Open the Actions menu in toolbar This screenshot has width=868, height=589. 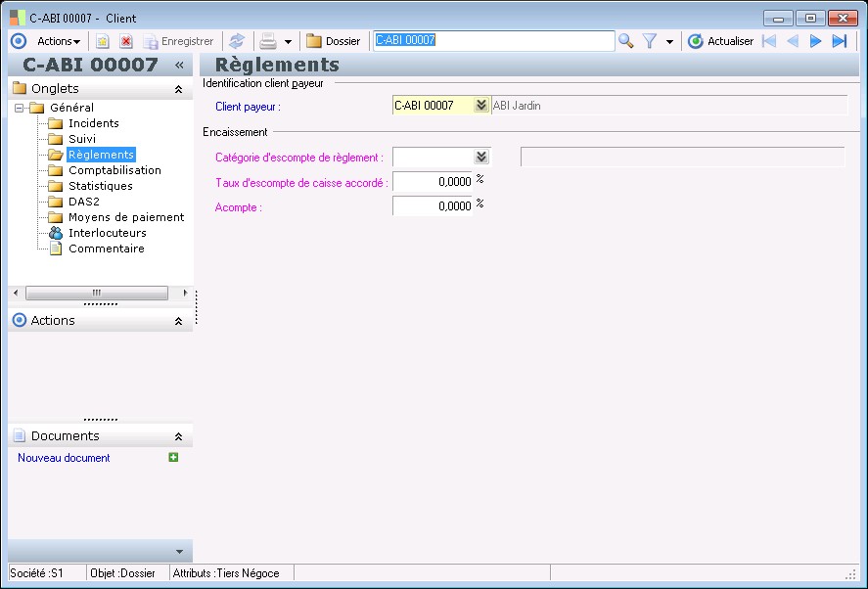(58, 41)
